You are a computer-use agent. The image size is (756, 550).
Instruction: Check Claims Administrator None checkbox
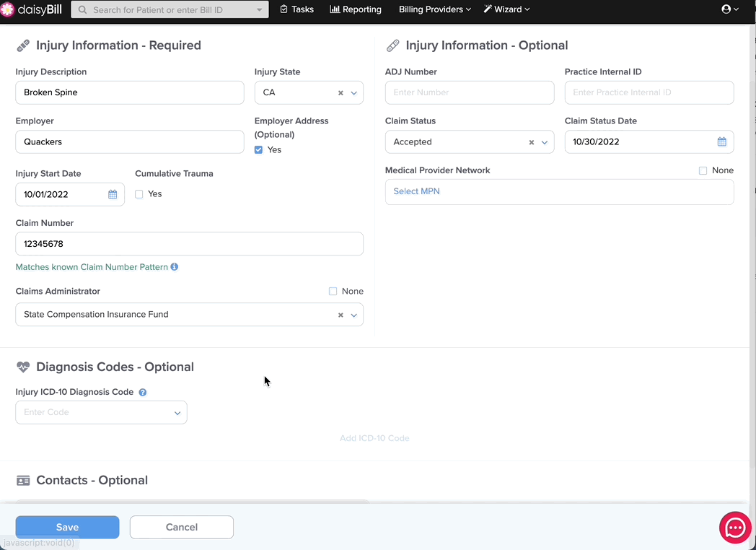pos(333,292)
